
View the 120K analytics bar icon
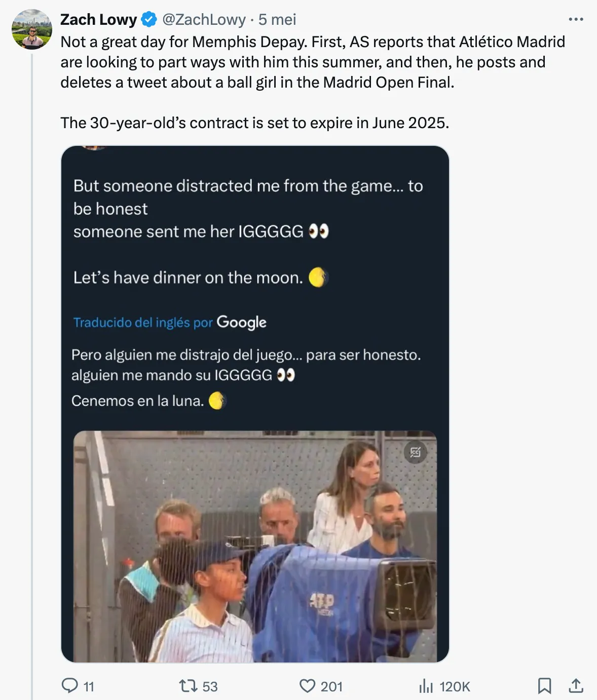point(426,686)
